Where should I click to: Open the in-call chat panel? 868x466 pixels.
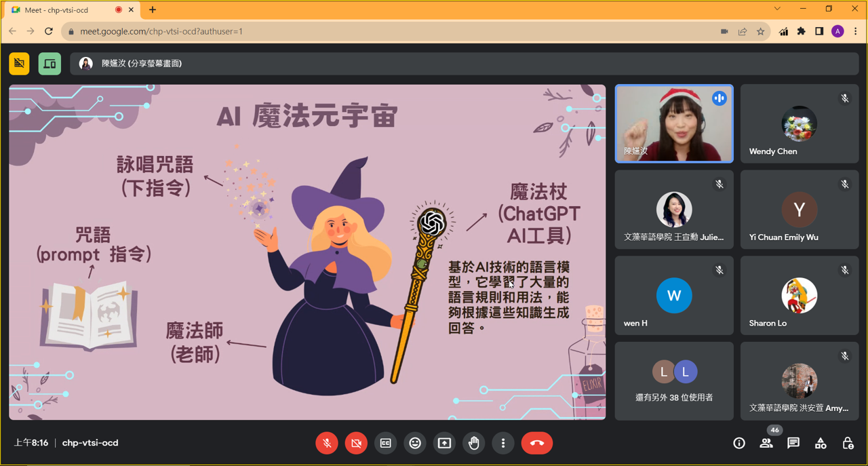[793, 443]
